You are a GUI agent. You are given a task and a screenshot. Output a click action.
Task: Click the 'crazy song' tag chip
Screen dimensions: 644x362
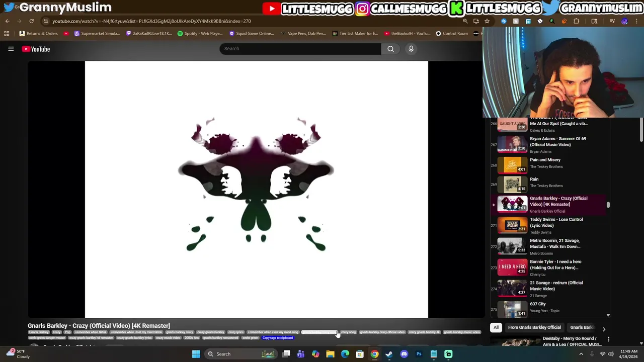tap(348, 332)
